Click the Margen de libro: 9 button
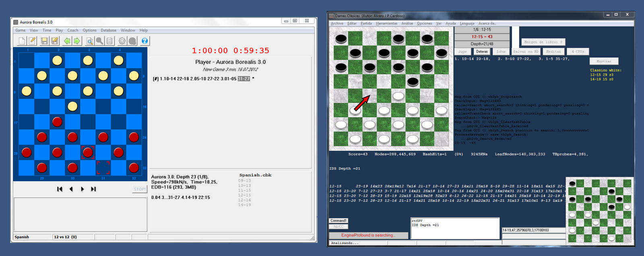The width and height of the screenshot is (644, 256). [x=543, y=42]
